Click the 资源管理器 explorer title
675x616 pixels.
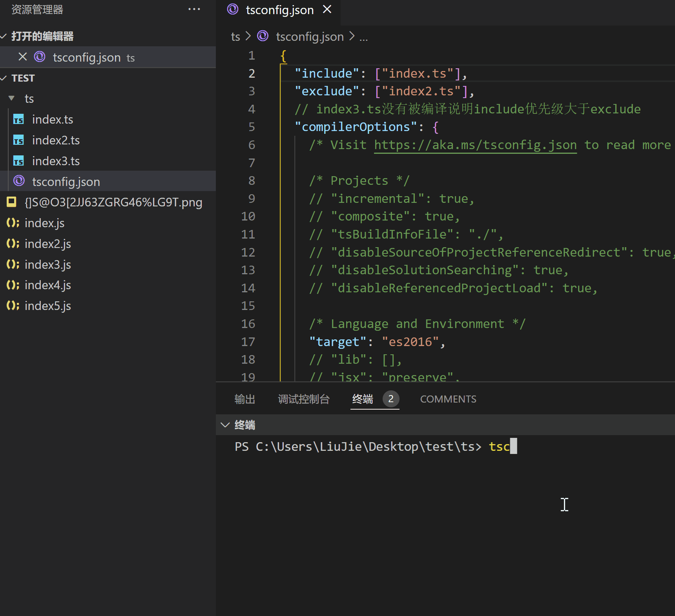pos(37,9)
